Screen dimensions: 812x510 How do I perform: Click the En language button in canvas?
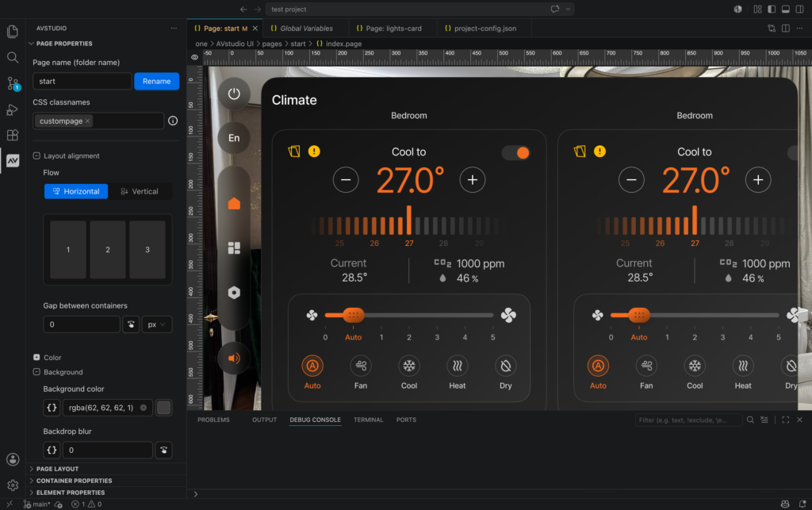tap(234, 138)
